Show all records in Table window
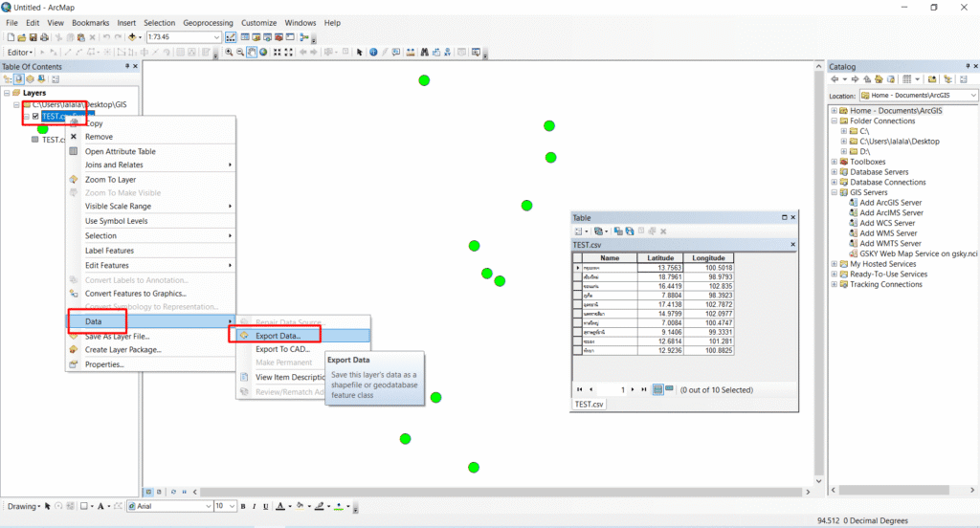The height and width of the screenshot is (528, 980). click(x=657, y=389)
